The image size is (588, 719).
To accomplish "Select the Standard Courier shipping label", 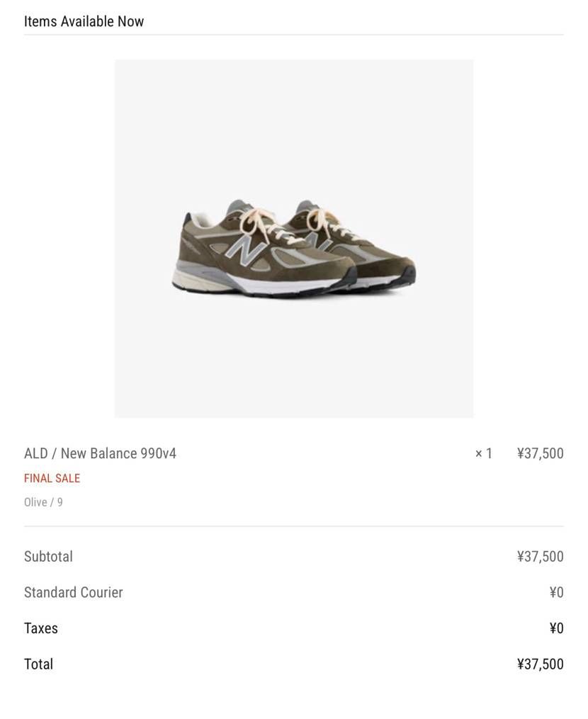I will tap(73, 592).
